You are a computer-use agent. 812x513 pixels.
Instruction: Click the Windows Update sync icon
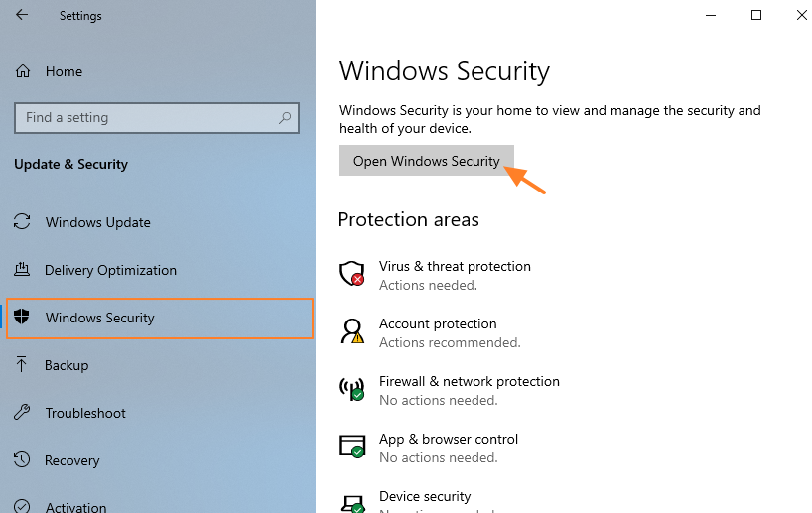22,222
